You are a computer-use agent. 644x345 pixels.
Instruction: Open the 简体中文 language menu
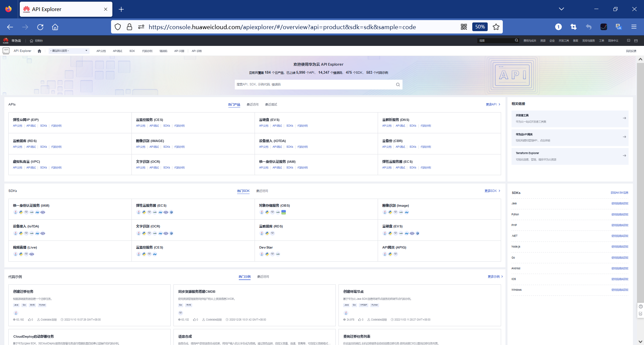(613, 41)
